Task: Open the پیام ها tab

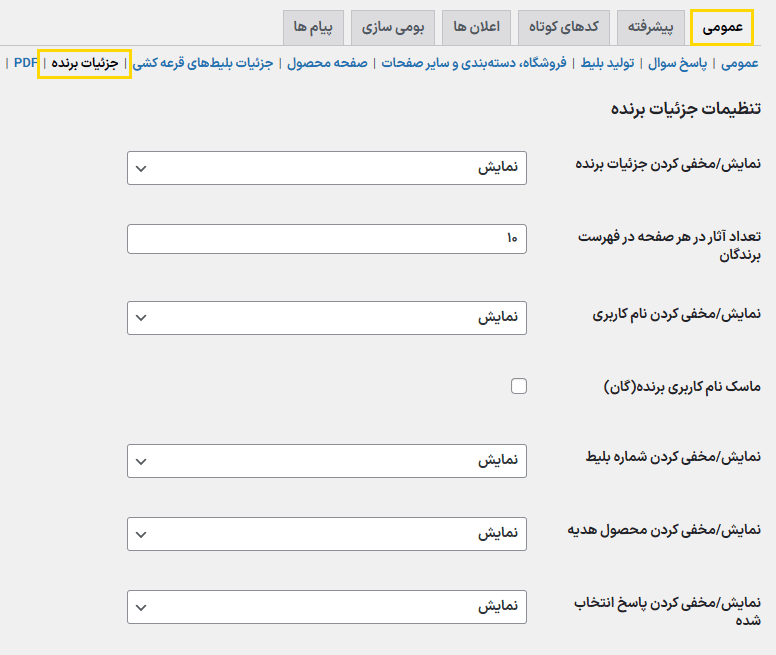Action: pyautogui.click(x=313, y=27)
